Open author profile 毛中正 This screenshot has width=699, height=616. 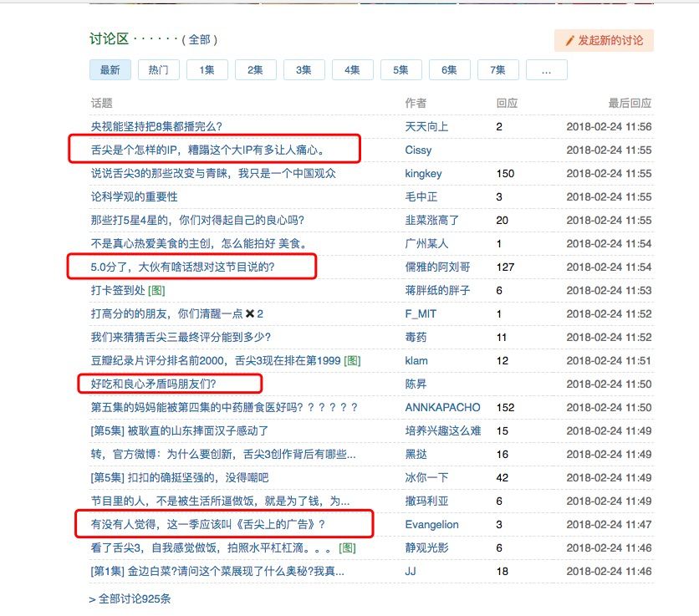tap(421, 196)
